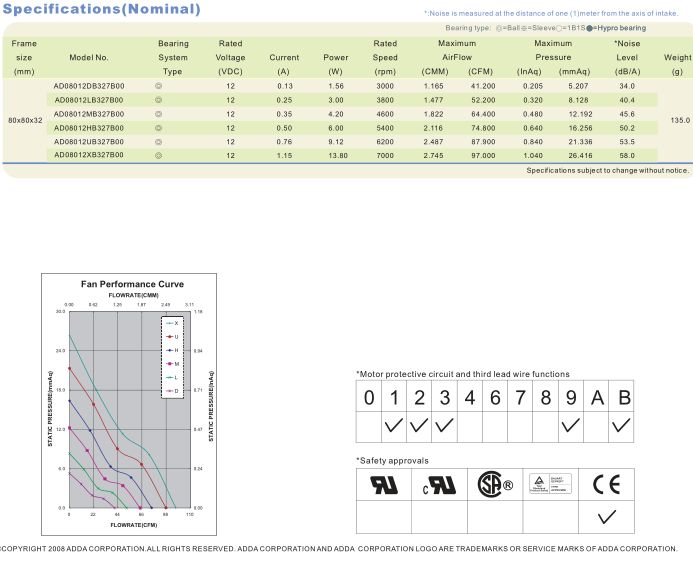The width and height of the screenshot is (693, 561).
Task: Click the ADDA Corporation copyright line
Action: click(338, 549)
